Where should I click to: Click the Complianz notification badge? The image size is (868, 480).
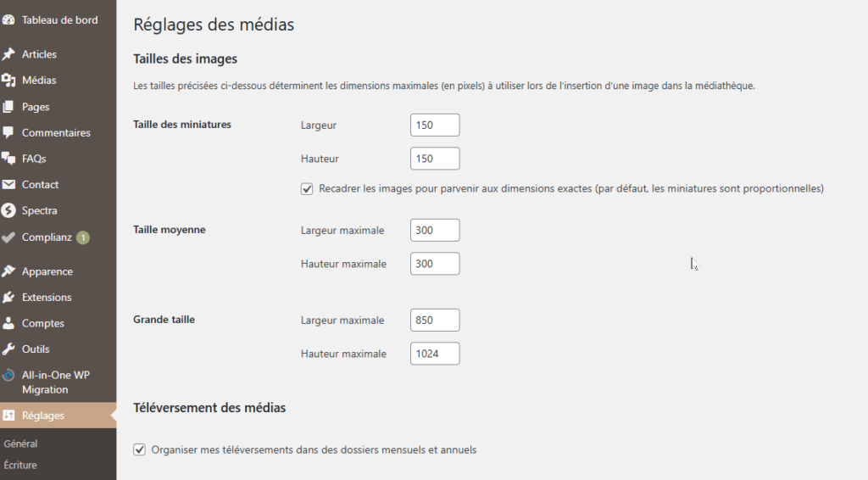(82, 237)
